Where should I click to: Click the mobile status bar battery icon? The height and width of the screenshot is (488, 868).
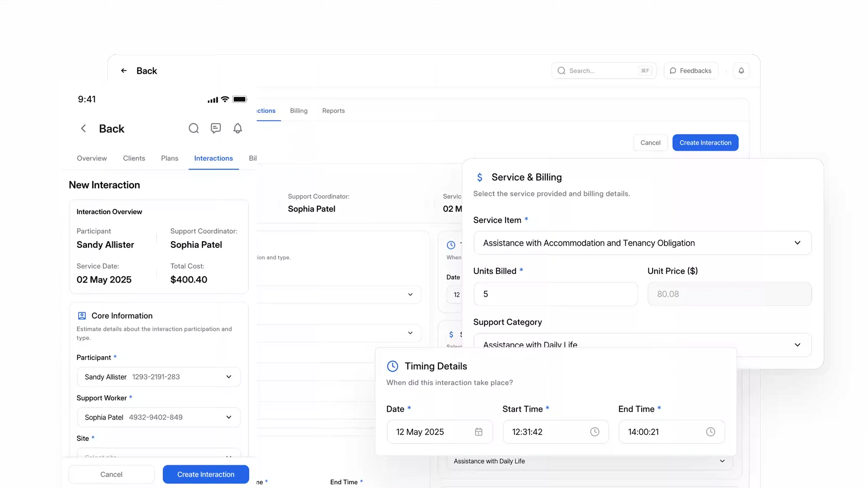click(239, 99)
